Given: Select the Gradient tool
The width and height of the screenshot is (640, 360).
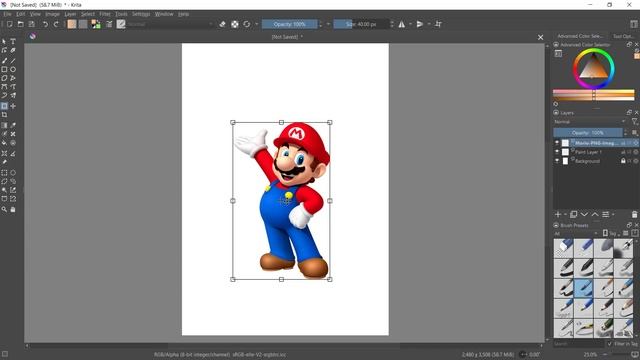Looking at the screenshot, I should coord(4,125).
